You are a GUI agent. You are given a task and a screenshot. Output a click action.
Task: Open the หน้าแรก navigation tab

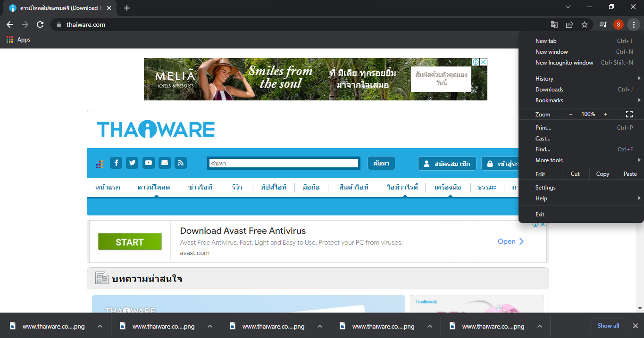[108, 187]
